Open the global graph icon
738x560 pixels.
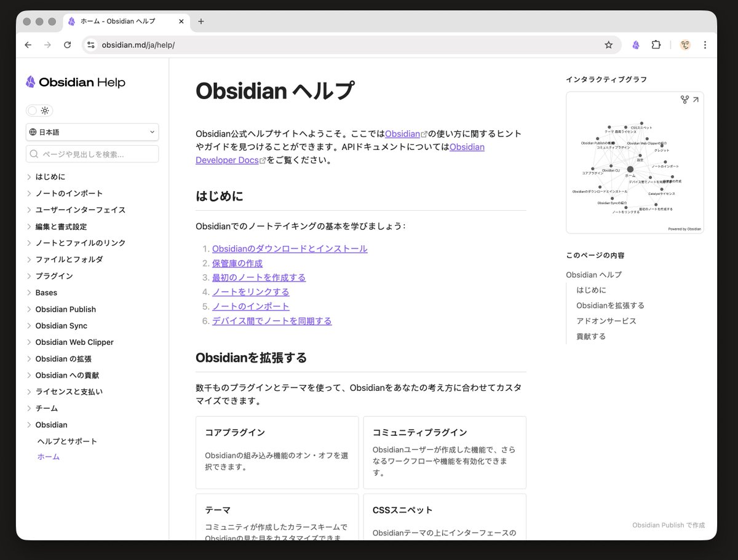684,100
